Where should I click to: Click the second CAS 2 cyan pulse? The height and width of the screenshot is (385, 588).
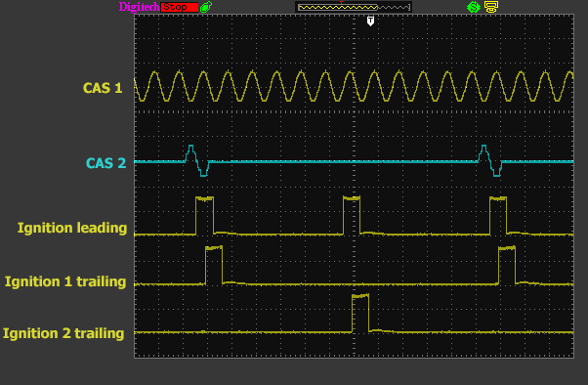pyautogui.click(x=490, y=160)
